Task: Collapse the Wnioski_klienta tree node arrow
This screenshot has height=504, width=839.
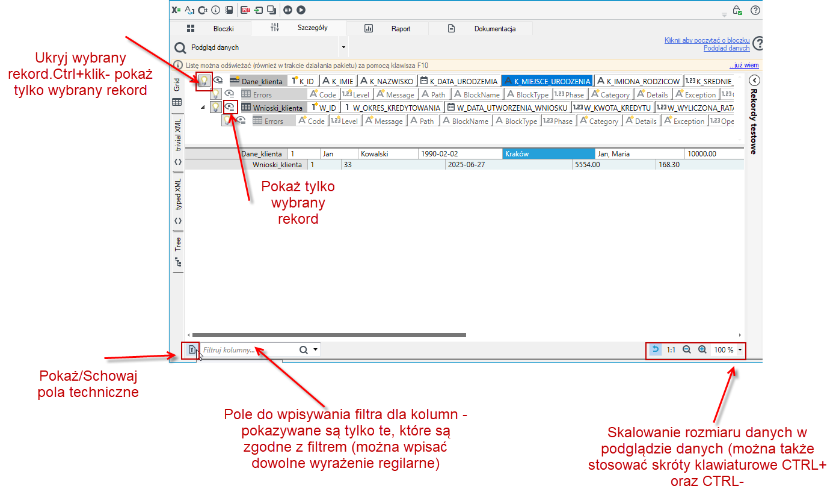Action: (202, 108)
